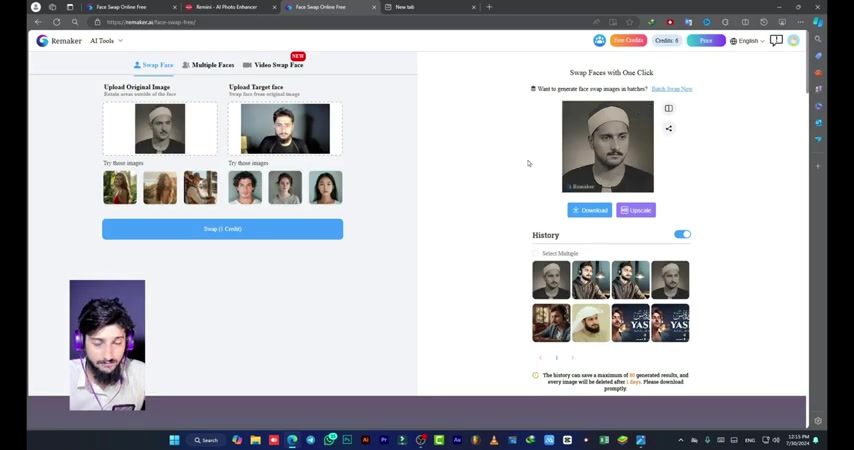Open Telegram from the taskbar

(x=310, y=440)
